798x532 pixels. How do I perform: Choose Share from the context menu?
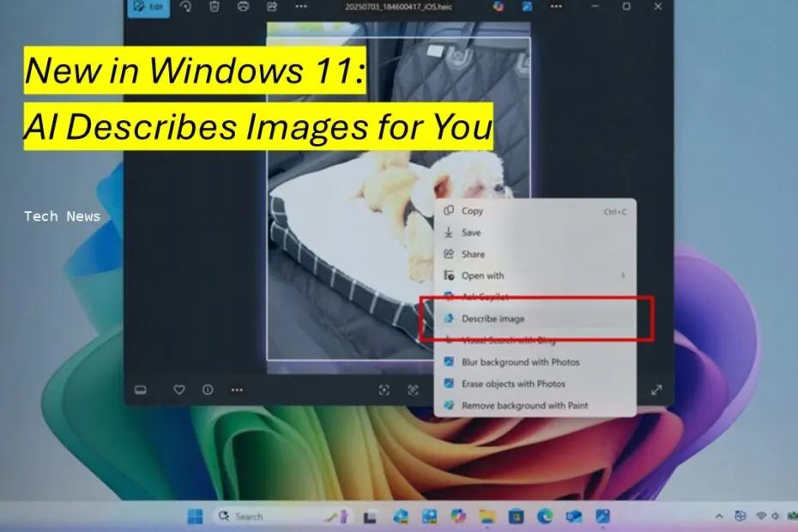[x=535, y=254]
